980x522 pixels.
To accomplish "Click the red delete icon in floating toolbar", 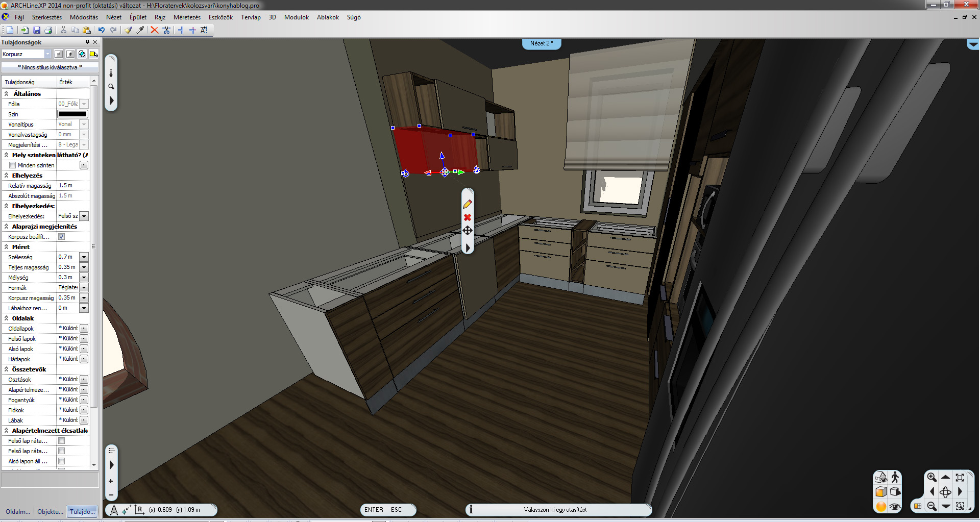I will [467, 217].
